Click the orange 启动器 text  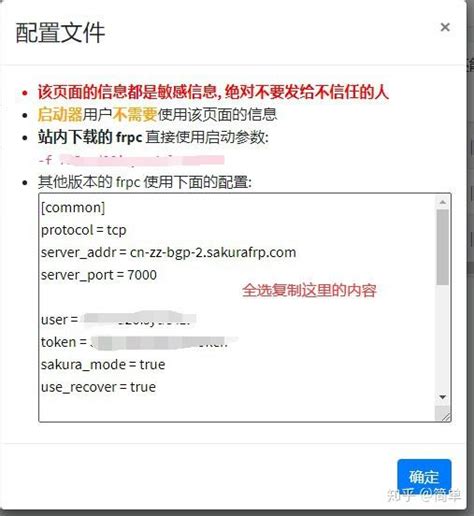coord(60,114)
